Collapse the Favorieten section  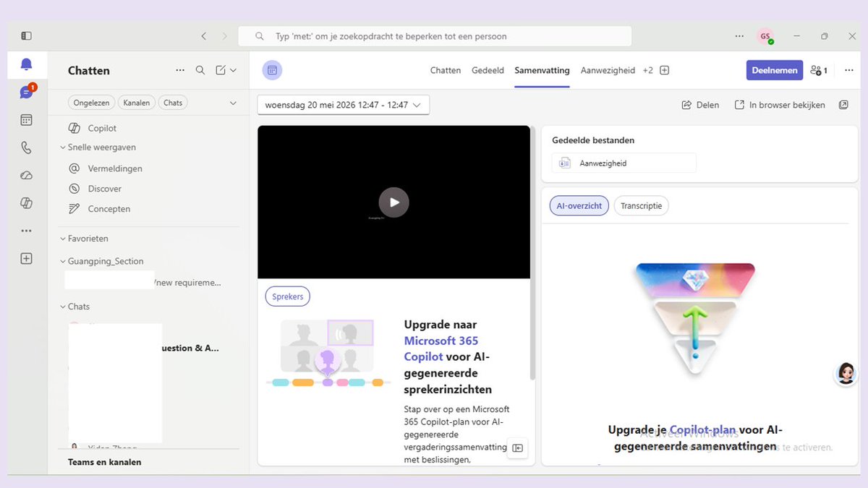[x=84, y=239]
